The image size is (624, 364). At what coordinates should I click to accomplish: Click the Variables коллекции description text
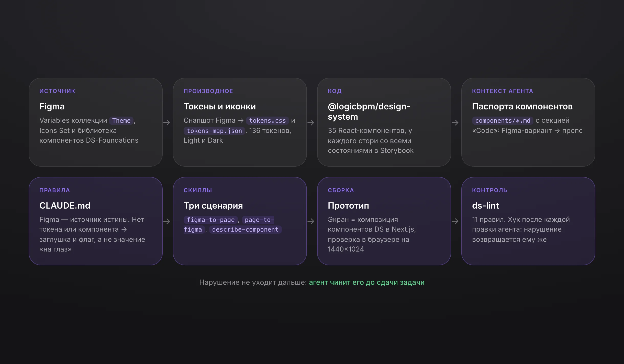pos(89,130)
